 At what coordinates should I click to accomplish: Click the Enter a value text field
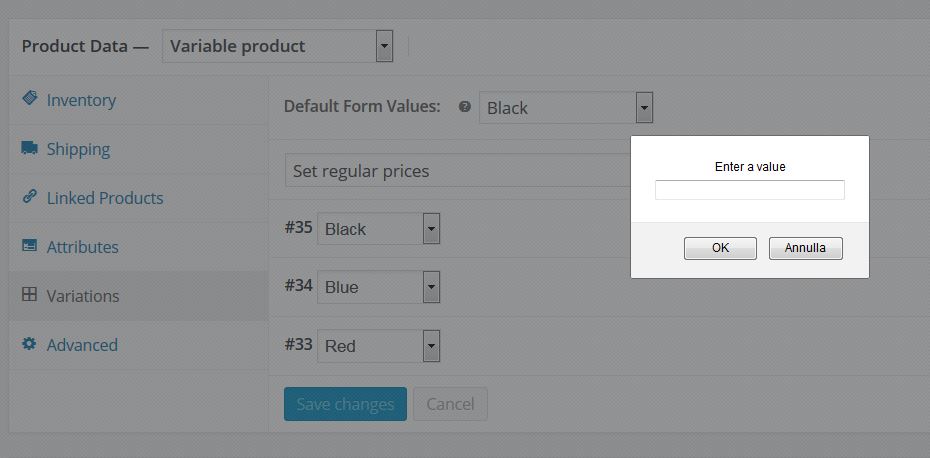pyautogui.click(x=750, y=190)
